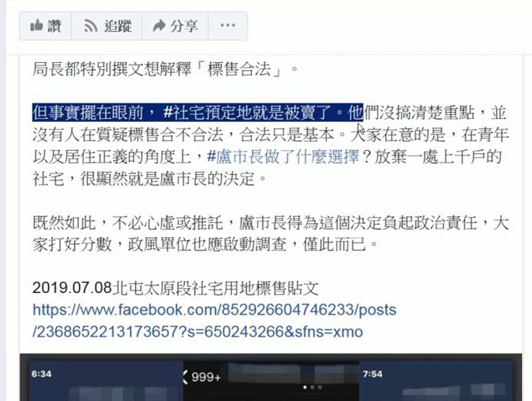Click the 分享 share arrow button

(x=175, y=26)
